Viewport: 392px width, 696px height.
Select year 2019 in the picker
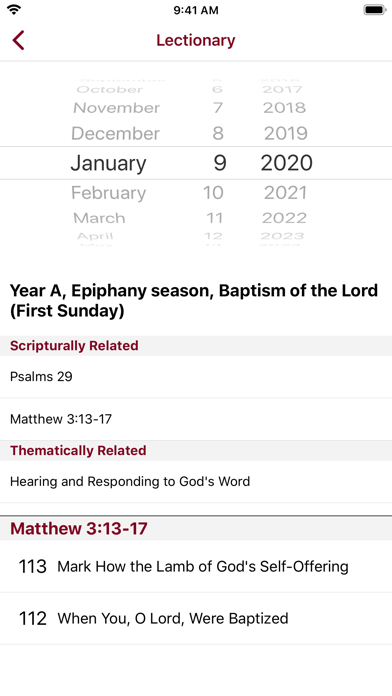[x=286, y=134]
